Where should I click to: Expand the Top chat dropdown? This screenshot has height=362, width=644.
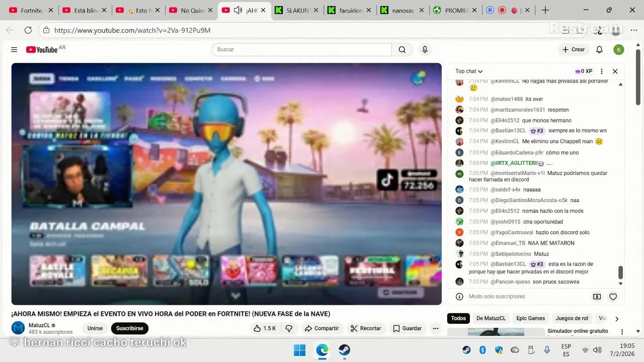coord(469,71)
